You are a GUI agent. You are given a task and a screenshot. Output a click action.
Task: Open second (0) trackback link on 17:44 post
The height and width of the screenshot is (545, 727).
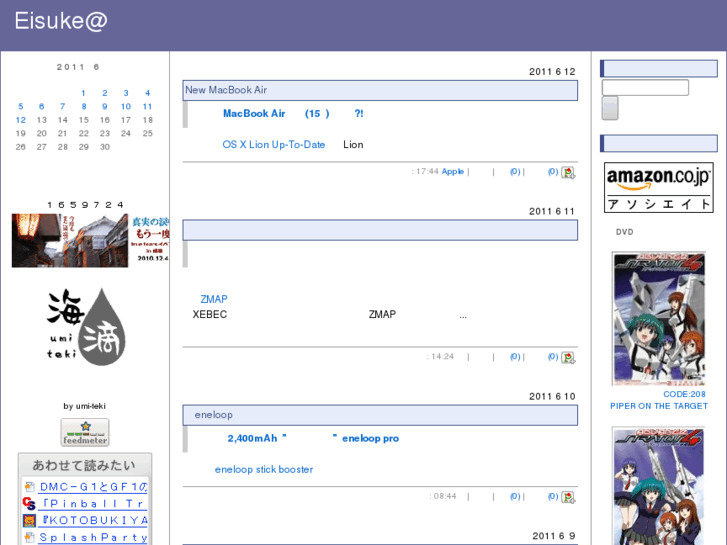coord(553,172)
